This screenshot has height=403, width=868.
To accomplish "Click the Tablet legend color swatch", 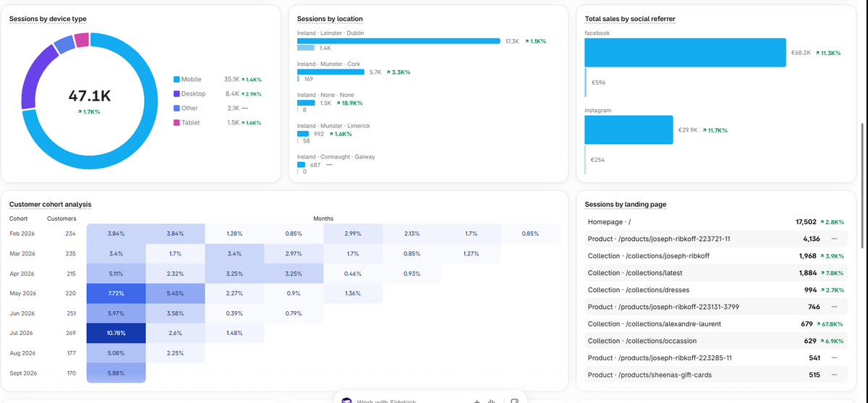I will 176,123.
